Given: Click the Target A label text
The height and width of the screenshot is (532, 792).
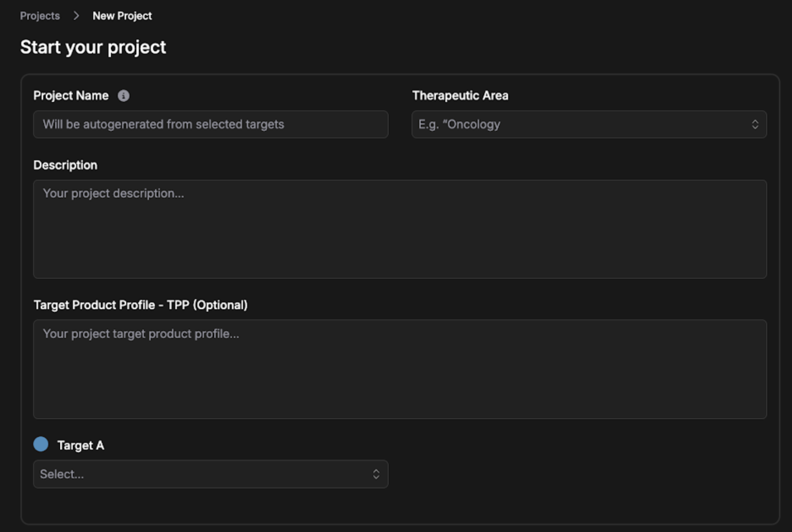Looking at the screenshot, I should [x=81, y=446].
